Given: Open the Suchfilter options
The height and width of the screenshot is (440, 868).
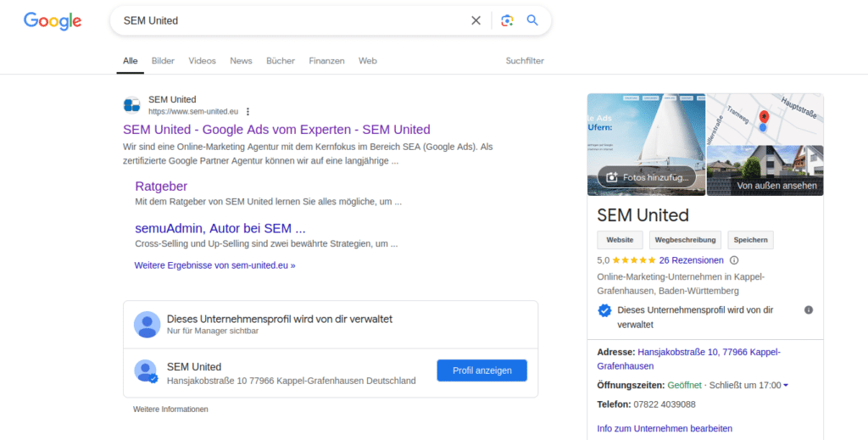Looking at the screenshot, I should [x=525, y=61].
